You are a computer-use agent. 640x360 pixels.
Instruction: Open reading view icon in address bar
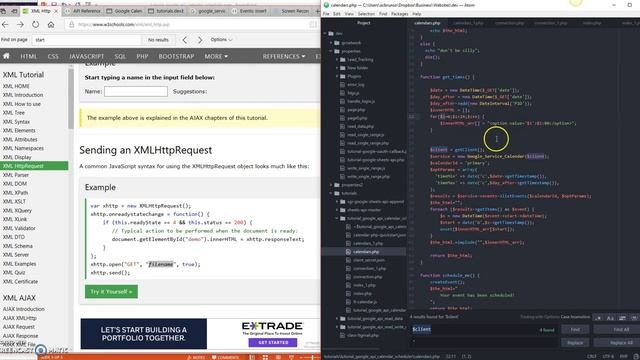[x=313, y=24]
